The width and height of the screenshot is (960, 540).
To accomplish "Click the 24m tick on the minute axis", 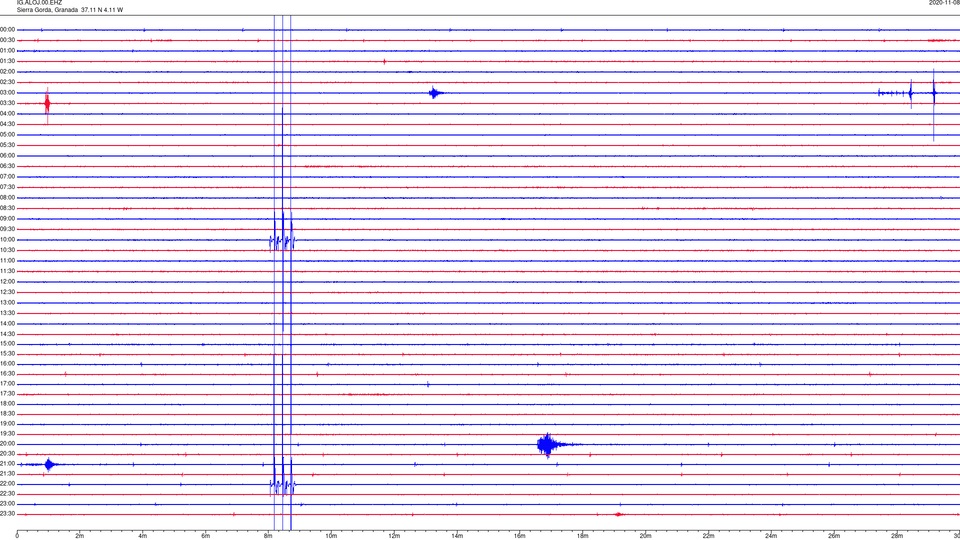I will [771, 536].
